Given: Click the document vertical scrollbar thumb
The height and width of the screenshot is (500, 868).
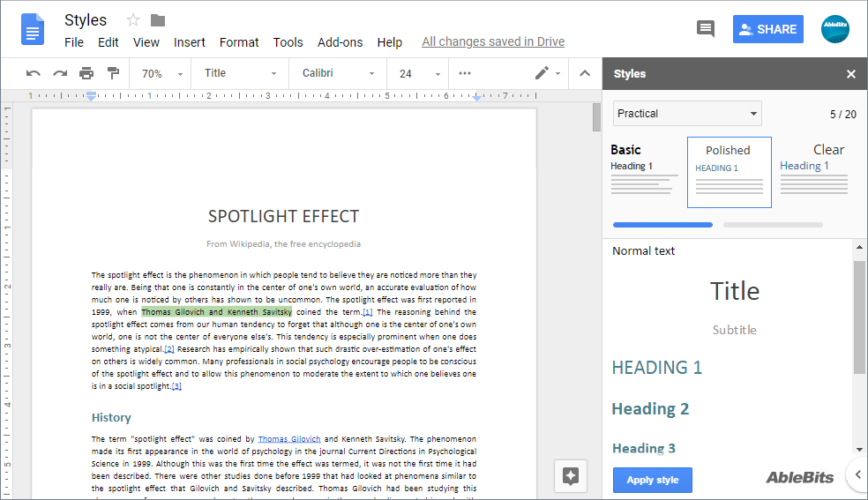Looking at the screenshot, I should click(x=596, y=117).
